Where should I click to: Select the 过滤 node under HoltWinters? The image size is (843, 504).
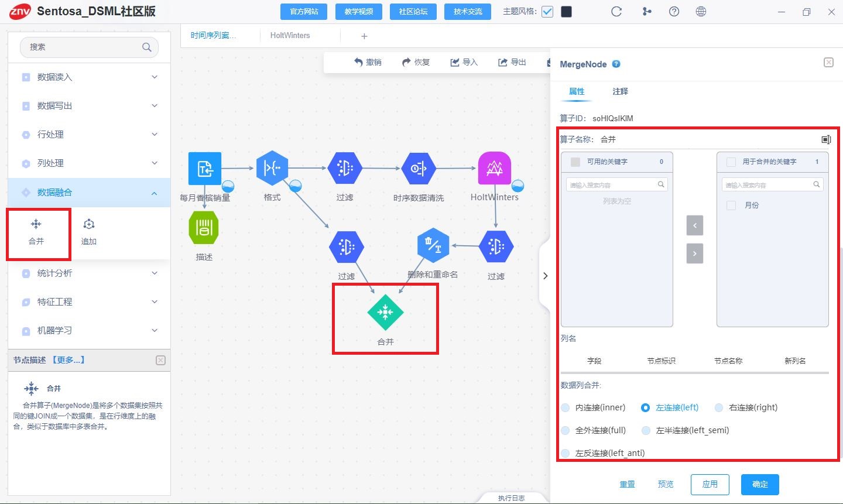[x=496, y=247]
